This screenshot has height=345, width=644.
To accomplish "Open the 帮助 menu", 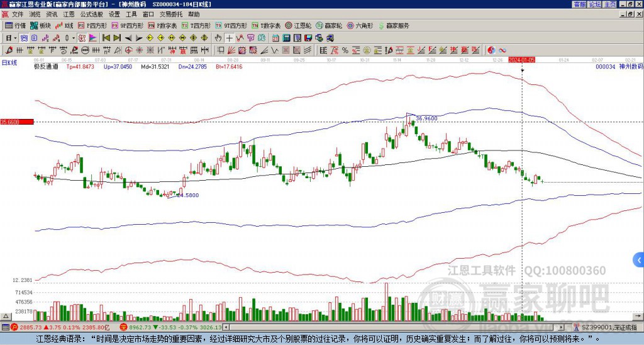I will click(x=194, y=14).
